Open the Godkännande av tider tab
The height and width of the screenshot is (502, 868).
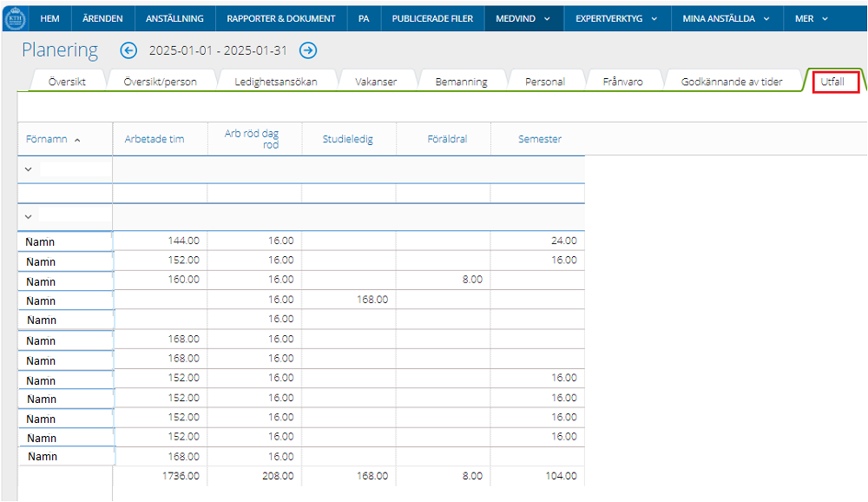(x=732, y=82)
